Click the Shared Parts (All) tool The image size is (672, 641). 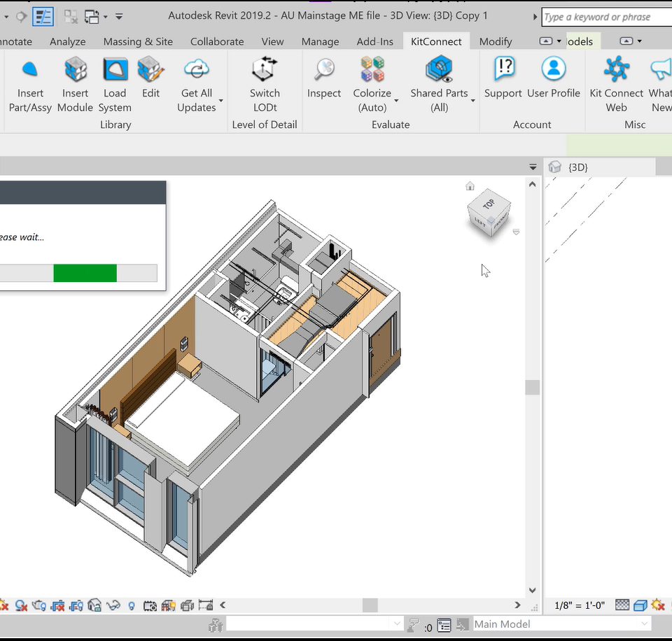tap(439, 85)
